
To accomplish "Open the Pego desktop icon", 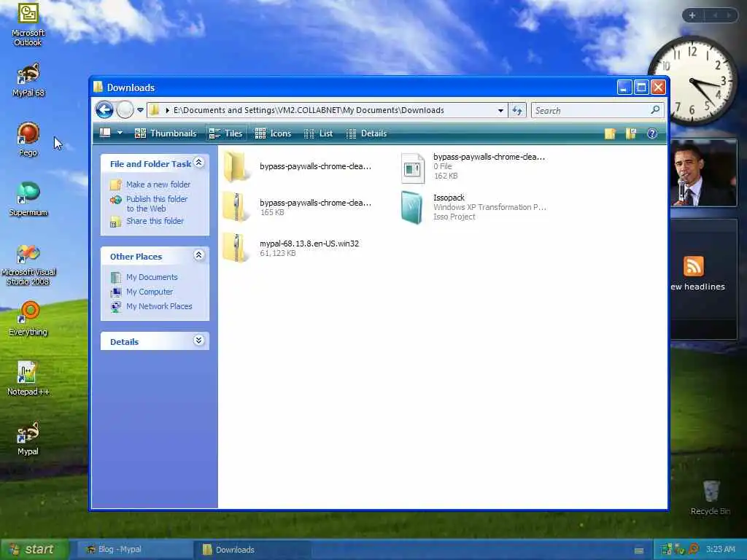I will [x=28, y=139].
